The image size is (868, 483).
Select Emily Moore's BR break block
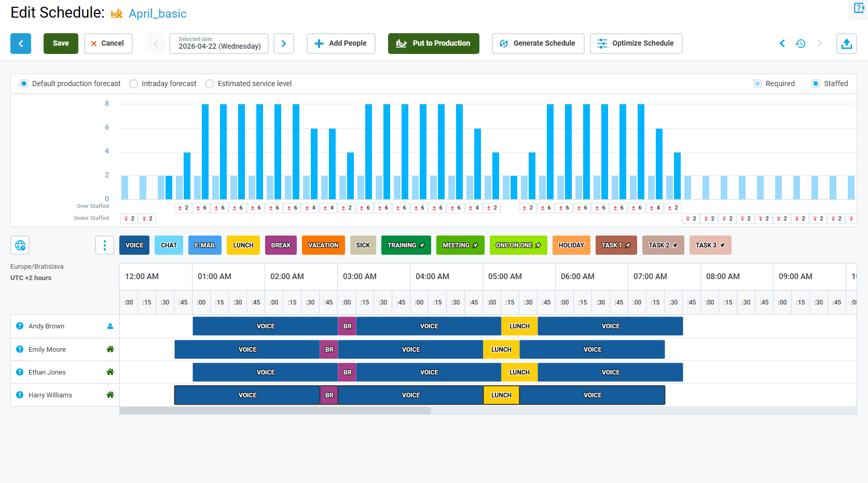(x=329, y=350)
